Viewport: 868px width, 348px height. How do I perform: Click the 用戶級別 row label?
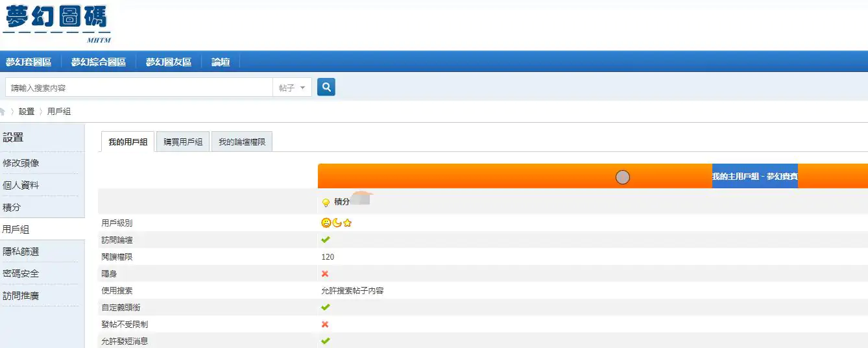click(117, 223)
